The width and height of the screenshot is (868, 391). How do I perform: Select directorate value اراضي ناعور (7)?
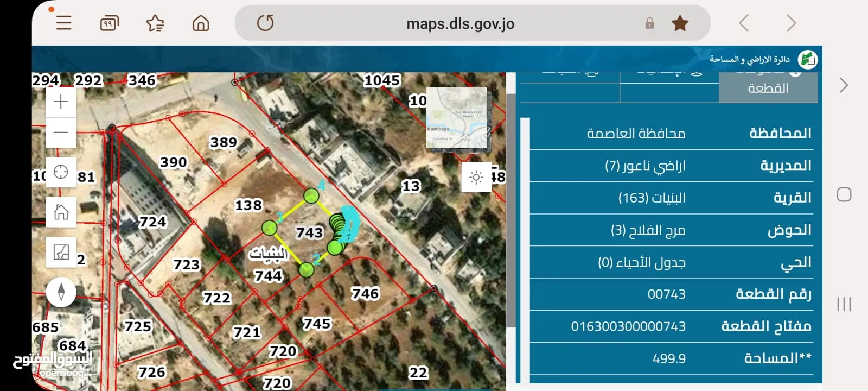(646, 166)
